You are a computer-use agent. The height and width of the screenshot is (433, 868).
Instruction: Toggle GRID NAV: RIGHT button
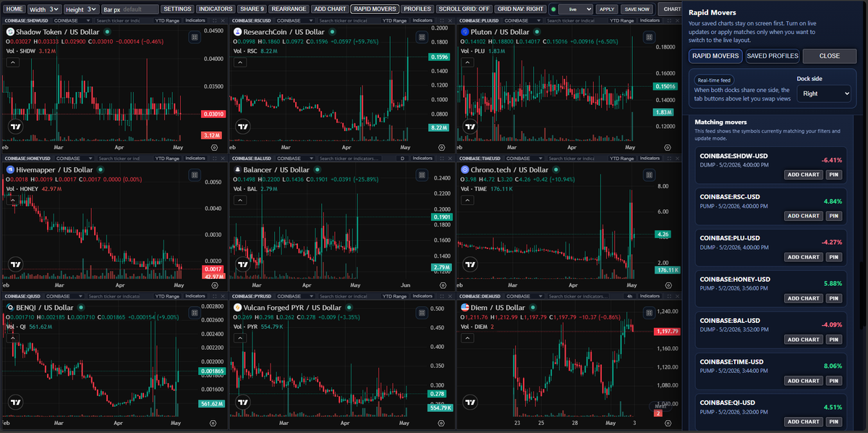click(521, 9)
